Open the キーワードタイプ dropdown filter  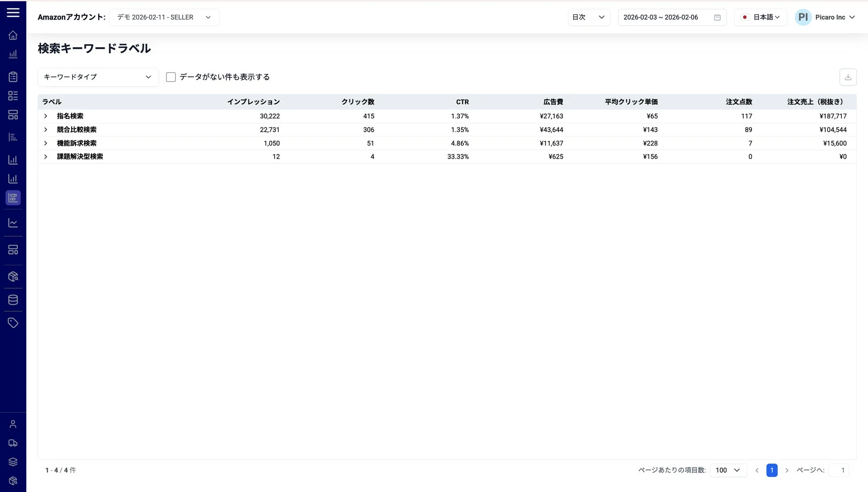pyautogui.click(x=98, y=77)
